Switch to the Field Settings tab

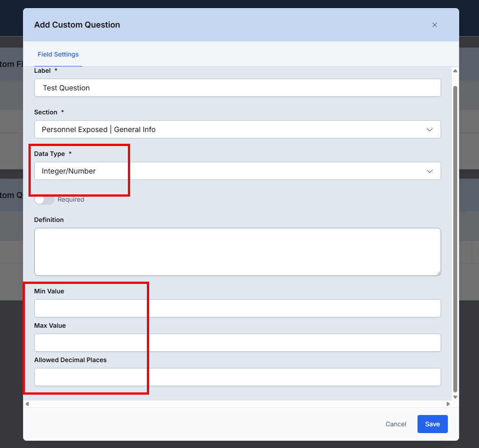pyautogui.click(x=58, y=54)
